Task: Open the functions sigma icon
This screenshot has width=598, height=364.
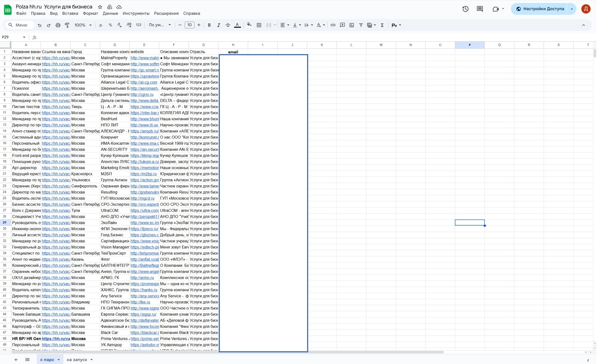Action: tap(382, 25)
